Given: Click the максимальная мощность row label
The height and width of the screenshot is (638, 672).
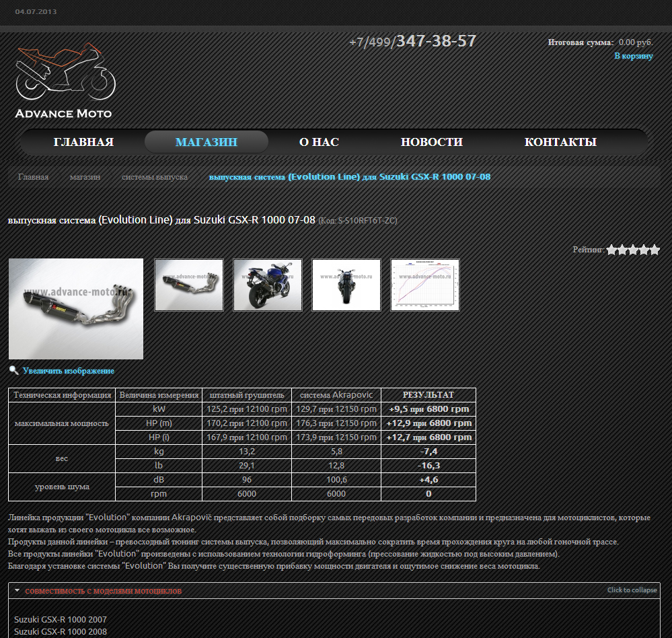Looking at the screenshot, I should click(x=62, y=423).
